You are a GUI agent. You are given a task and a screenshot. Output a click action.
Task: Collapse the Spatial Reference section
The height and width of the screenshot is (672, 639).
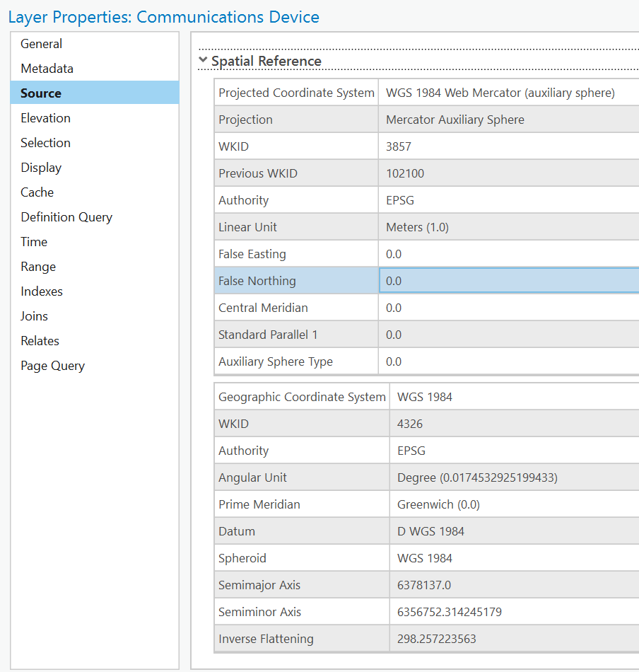pos(203,61)
